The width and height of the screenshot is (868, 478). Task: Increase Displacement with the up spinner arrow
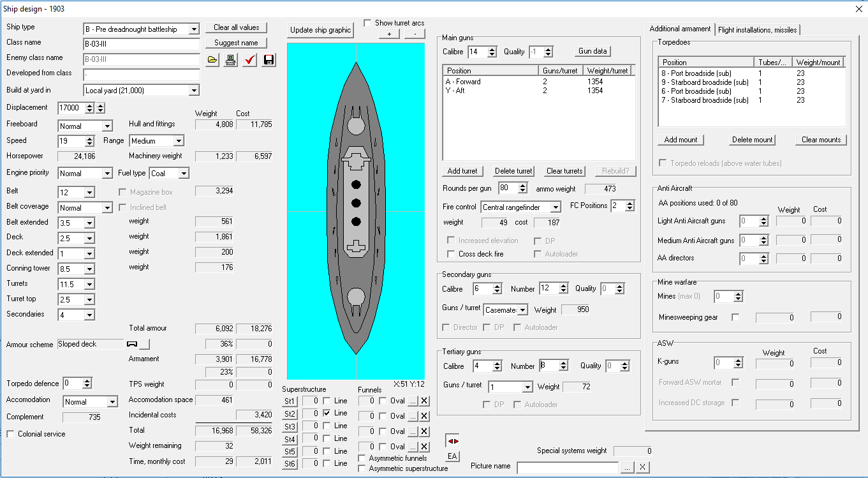click(x=89, y=105)
